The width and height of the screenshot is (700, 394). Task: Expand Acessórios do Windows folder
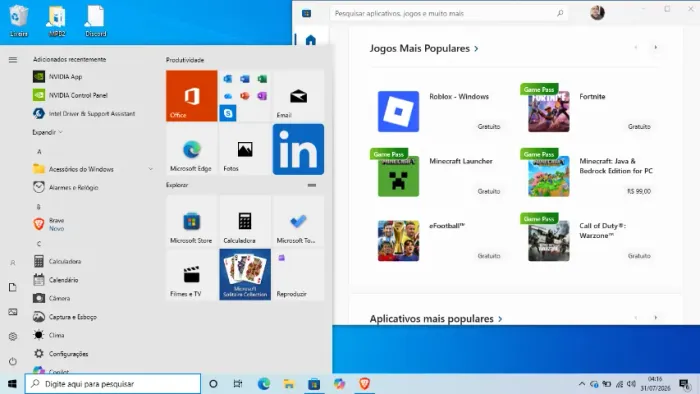[x=93, y=169]
